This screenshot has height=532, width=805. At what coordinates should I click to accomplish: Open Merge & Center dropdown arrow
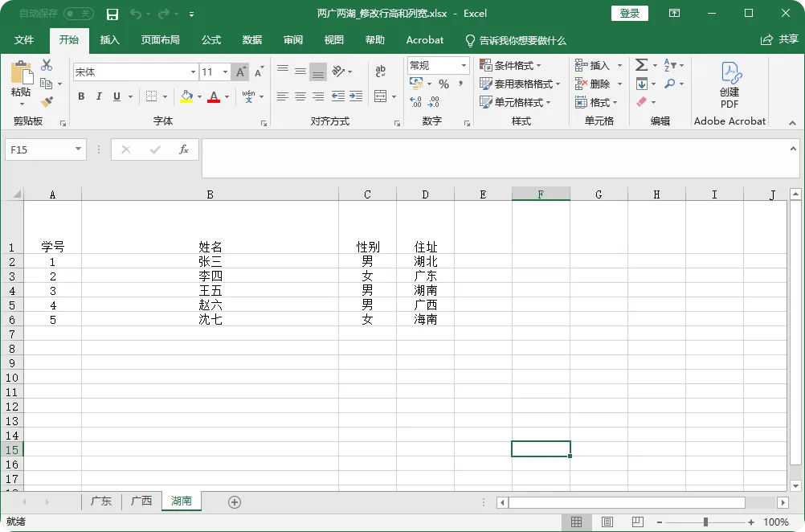[394, 96]
